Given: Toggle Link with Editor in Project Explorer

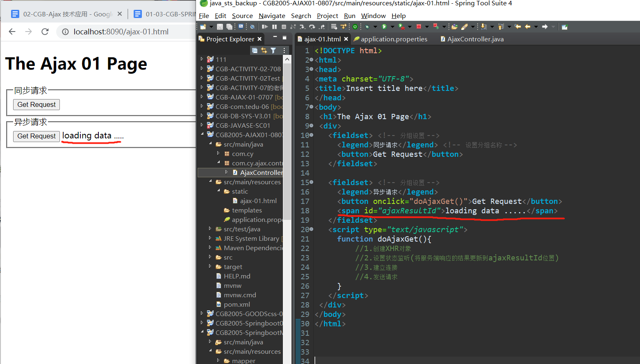Looking at the screenshot, I should 264,50.
